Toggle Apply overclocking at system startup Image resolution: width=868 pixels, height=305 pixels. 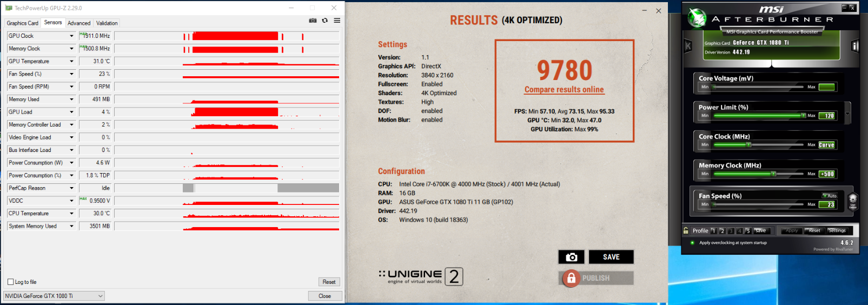(692, 243)
